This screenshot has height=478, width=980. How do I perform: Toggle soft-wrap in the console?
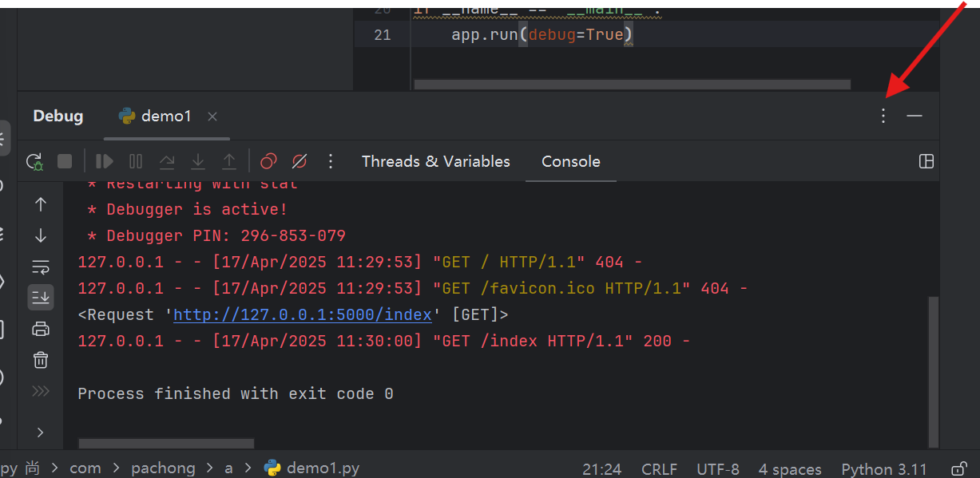[40, 266]
